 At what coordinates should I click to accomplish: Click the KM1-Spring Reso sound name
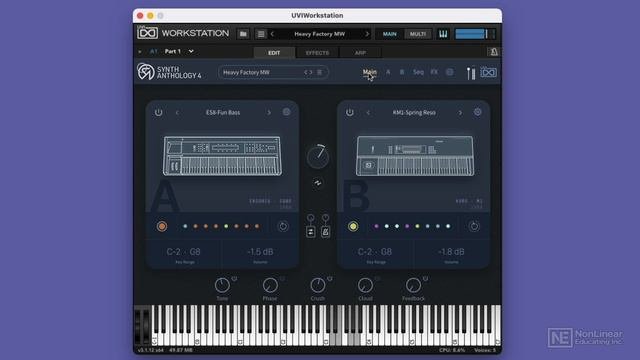coord(414,112)
